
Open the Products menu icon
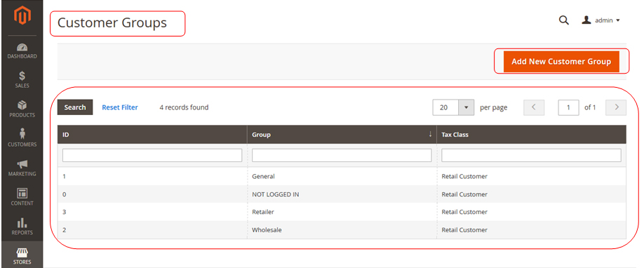[22, 109]
